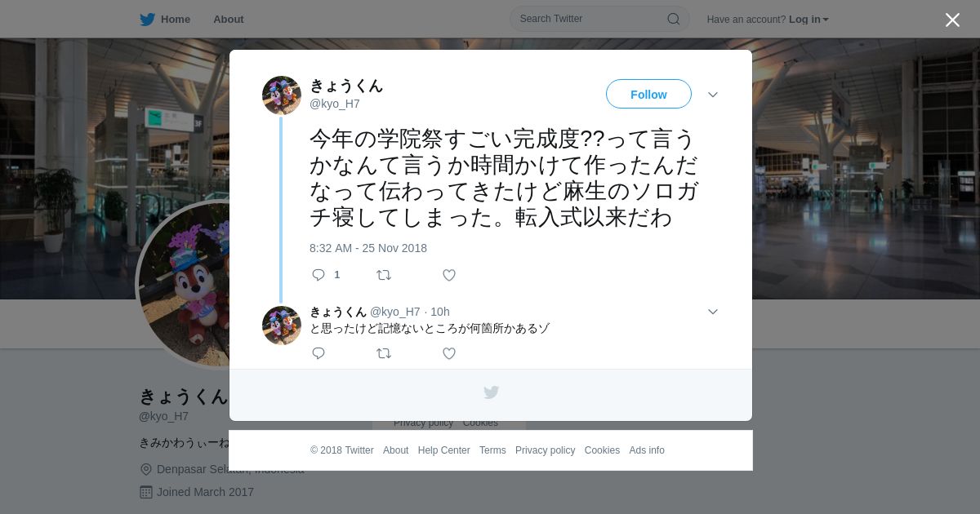Reply to the follow-up tweet
The image size is (980, 514).
pos(318,353)
